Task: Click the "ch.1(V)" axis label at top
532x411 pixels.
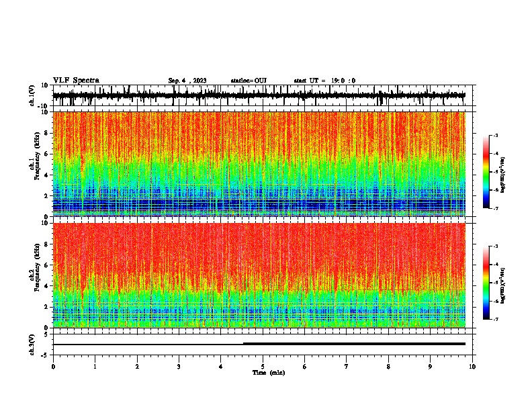Action: pos(32,95)
